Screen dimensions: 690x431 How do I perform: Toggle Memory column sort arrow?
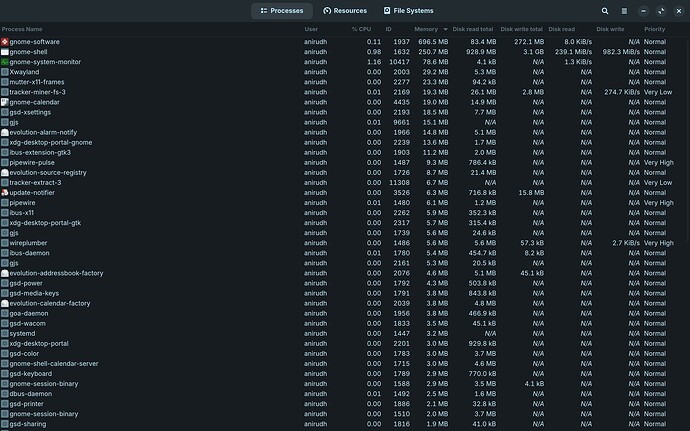point(445,29)
